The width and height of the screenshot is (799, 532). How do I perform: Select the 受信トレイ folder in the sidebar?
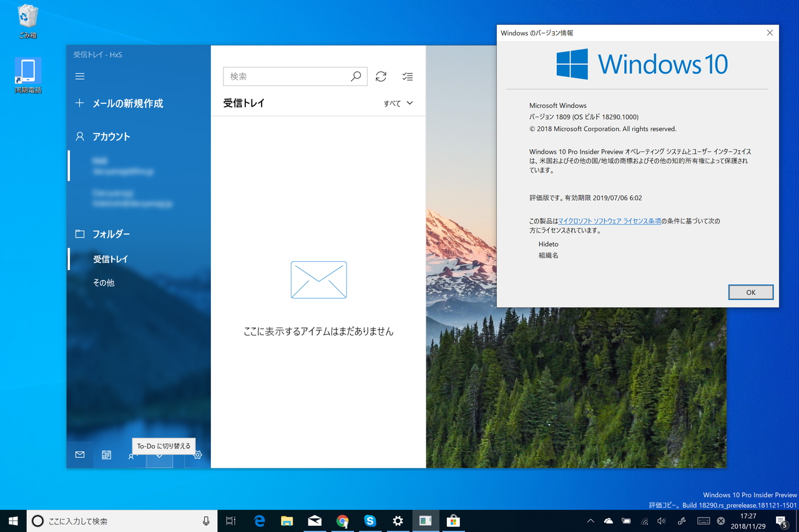click(x=109, y=258)
